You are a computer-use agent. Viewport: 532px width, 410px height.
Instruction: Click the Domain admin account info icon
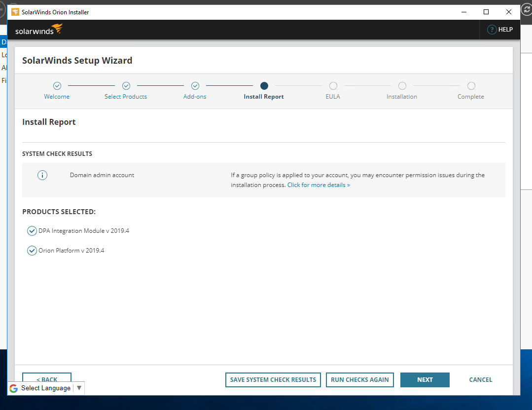point(42,175)
